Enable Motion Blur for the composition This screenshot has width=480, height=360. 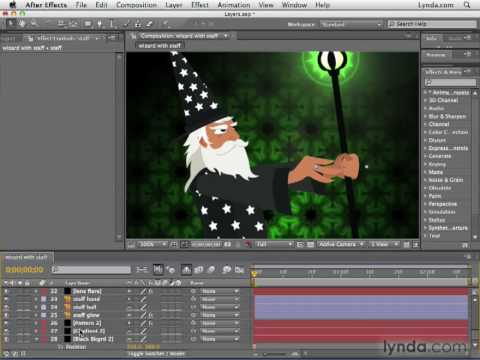211,269
